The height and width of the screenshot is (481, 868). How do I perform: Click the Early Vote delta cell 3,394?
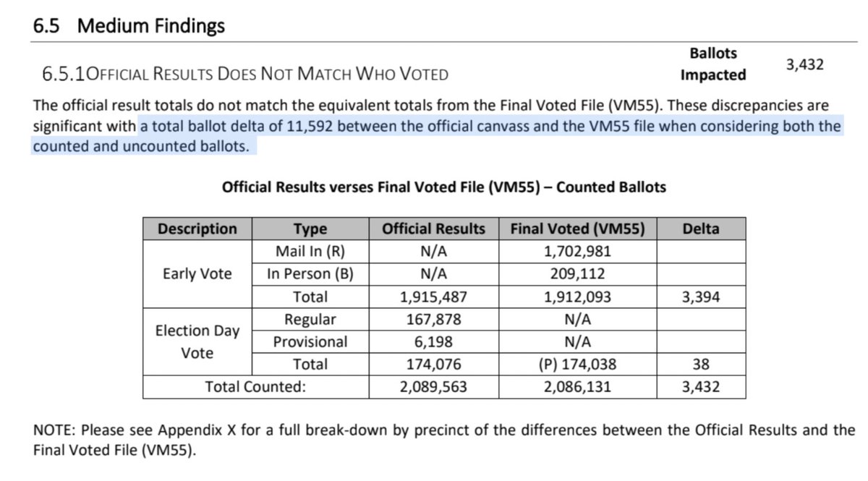click(x=701, y=297)
